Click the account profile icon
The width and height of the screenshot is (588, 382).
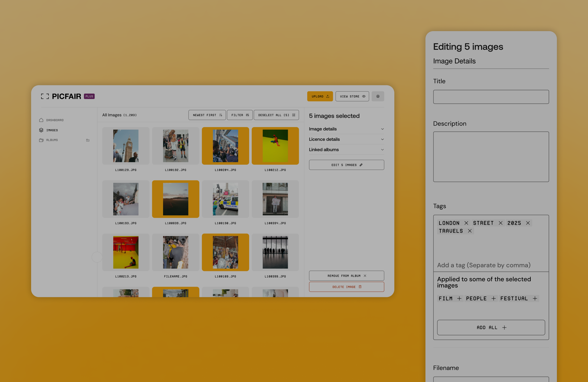378,96
